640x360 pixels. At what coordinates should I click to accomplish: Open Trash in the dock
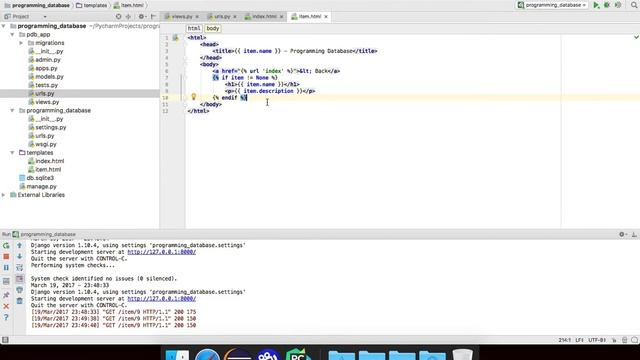pos(462,355)
